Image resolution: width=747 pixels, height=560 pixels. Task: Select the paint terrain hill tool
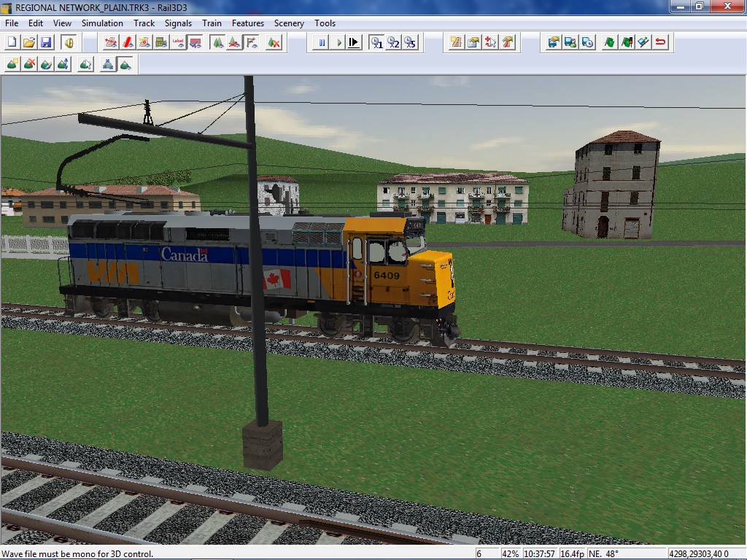tap(46, 64)
